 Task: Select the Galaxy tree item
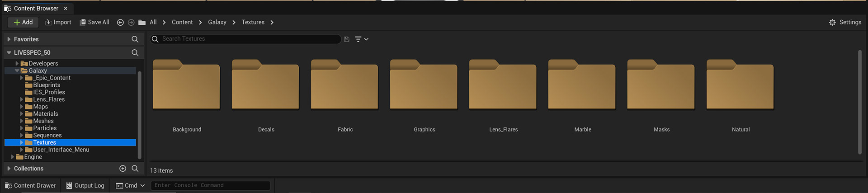click(70, 71)
